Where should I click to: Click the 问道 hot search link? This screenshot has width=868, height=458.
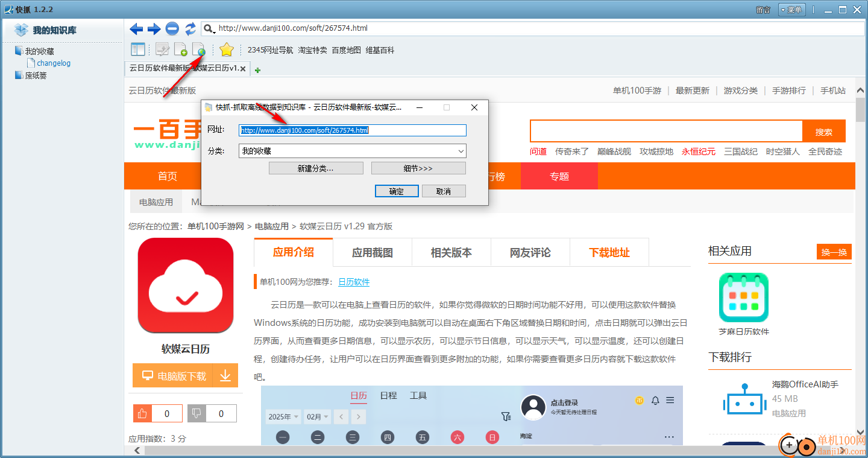click(538, 151)
